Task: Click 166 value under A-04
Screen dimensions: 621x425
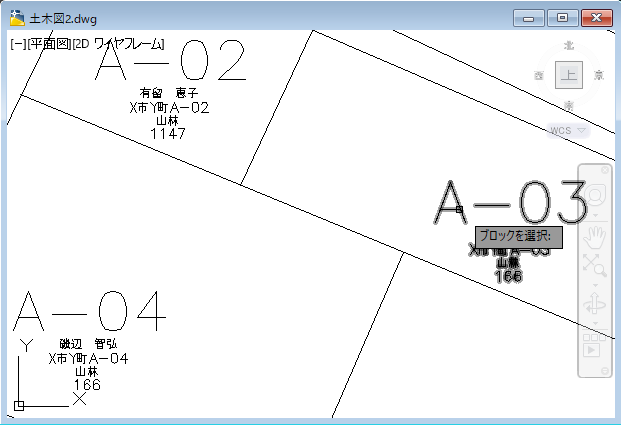Action: pyautogui.click(x=87, y=385)
